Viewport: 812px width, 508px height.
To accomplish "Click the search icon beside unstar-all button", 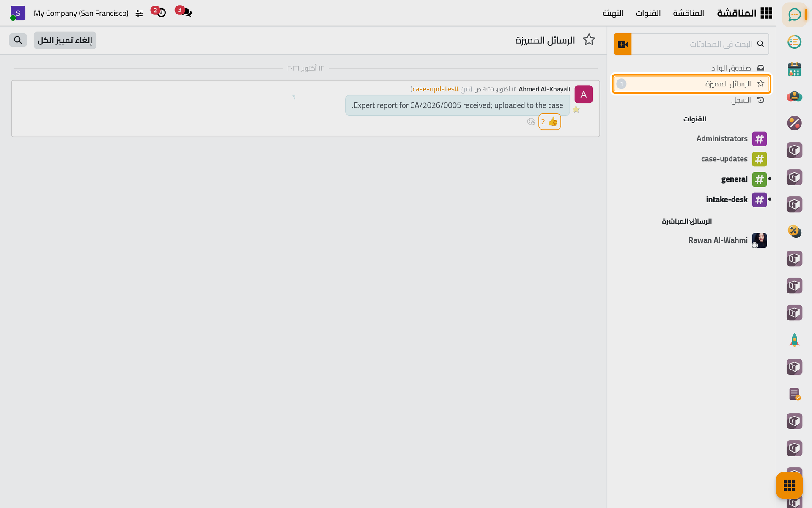I will coord(18,40).
